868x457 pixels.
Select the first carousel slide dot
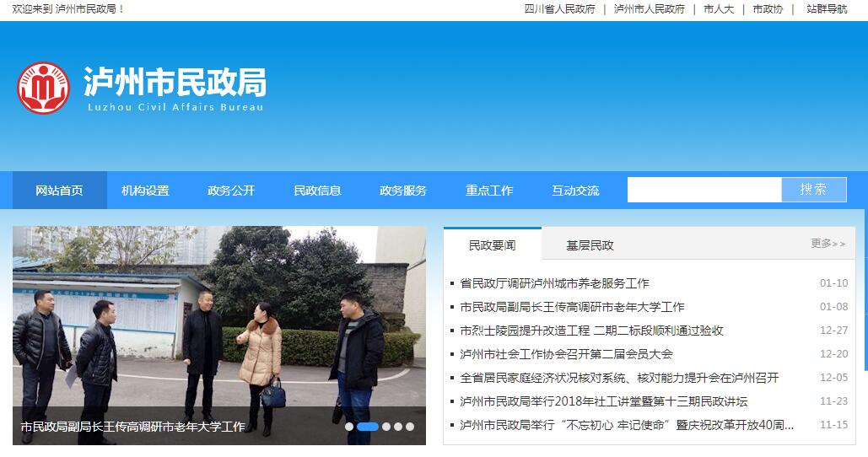(349, 427)
